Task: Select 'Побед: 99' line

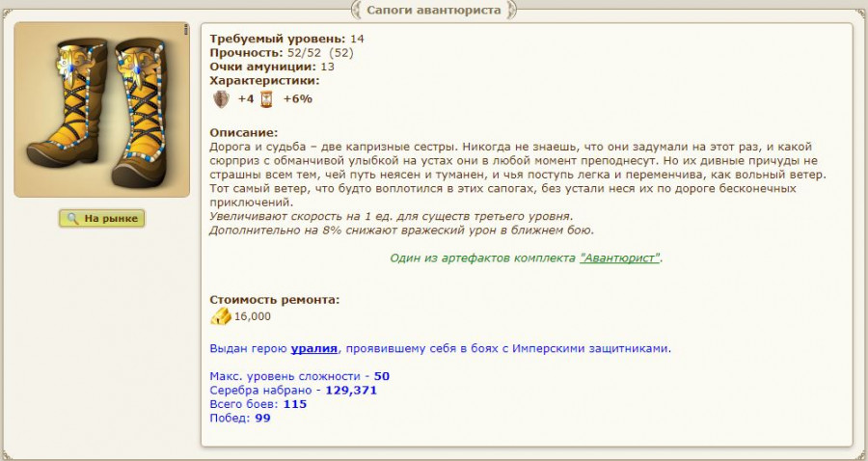Action: (240, 418)
